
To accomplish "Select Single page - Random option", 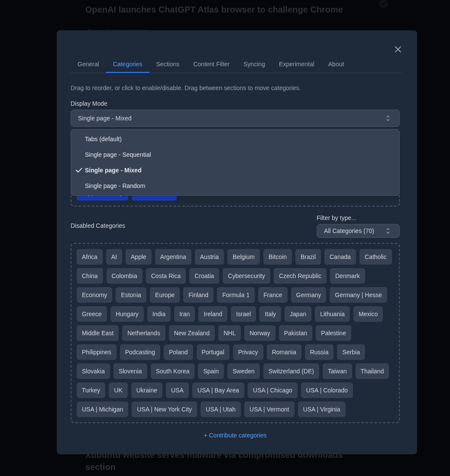I will [115, 186].
